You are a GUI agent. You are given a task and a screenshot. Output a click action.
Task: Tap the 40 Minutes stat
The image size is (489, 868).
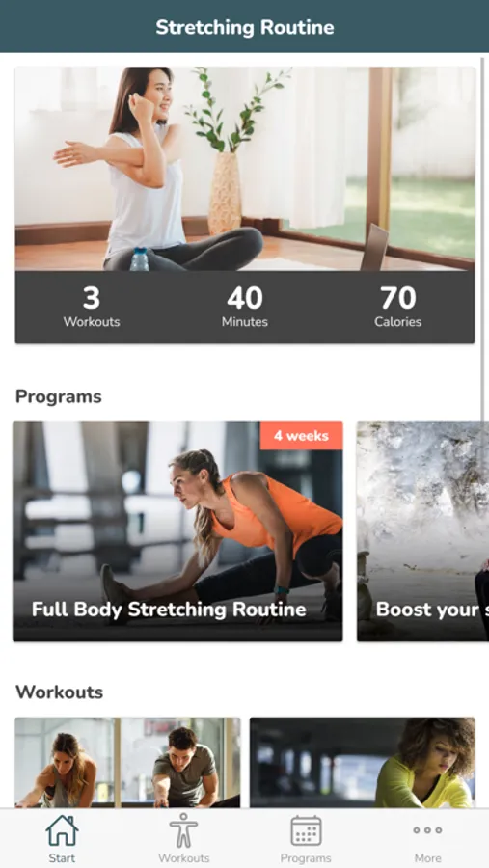pyautogui.click(x=245, y=307)
